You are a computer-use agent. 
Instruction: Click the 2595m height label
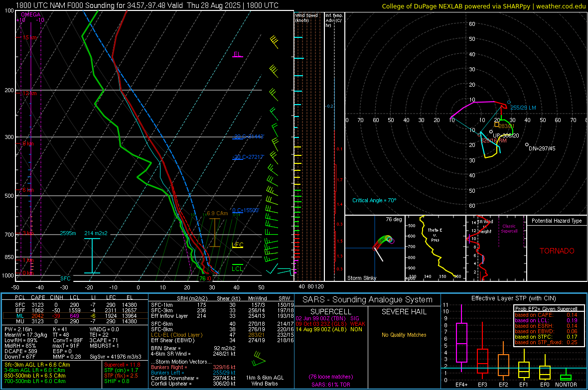point(68,233)
